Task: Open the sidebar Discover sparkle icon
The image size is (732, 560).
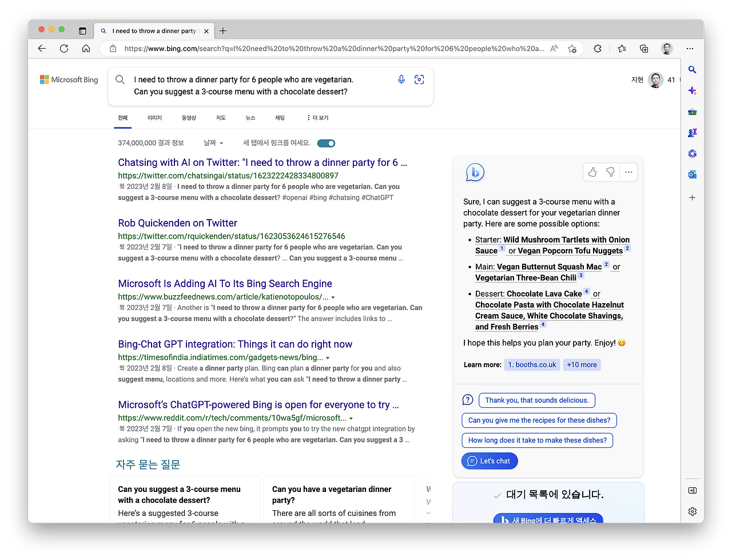Action: point(693,91)
